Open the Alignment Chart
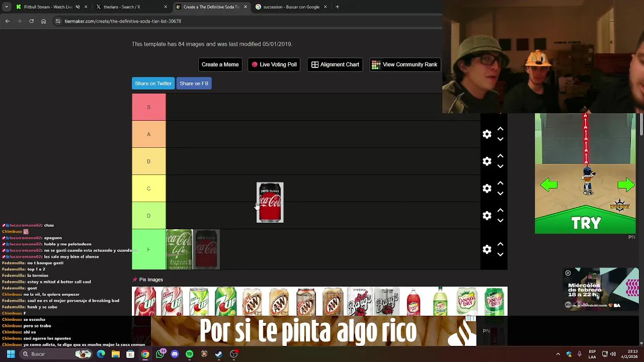The width and height of the screenshot is (644, 362). point(335,64)
